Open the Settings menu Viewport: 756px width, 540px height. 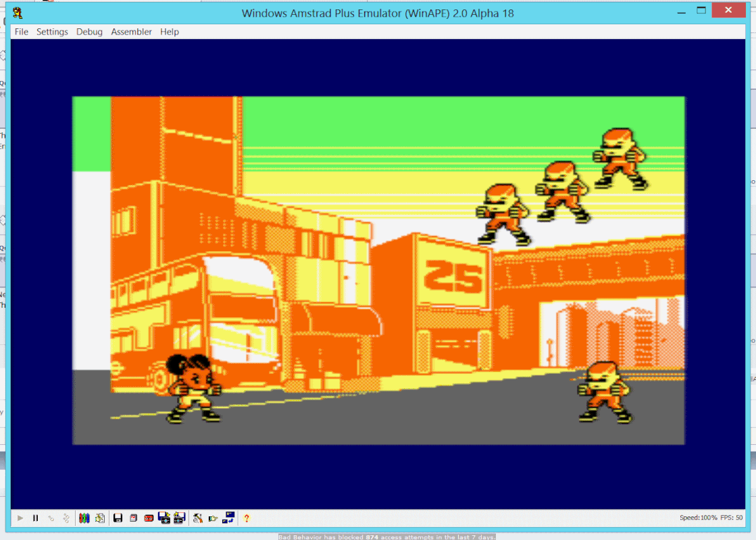point(52,32)
